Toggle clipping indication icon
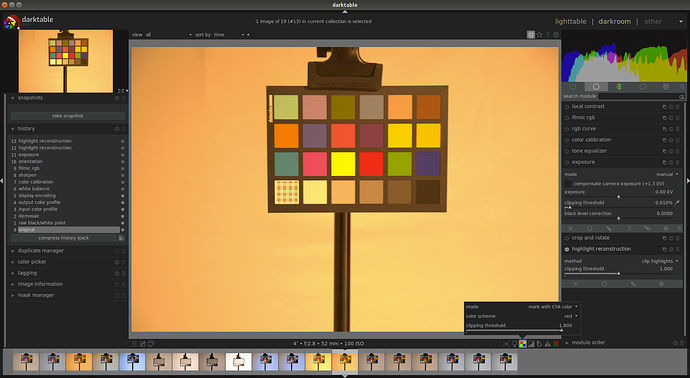The height and width of the screenshot is (378, 690). (531, 344)
